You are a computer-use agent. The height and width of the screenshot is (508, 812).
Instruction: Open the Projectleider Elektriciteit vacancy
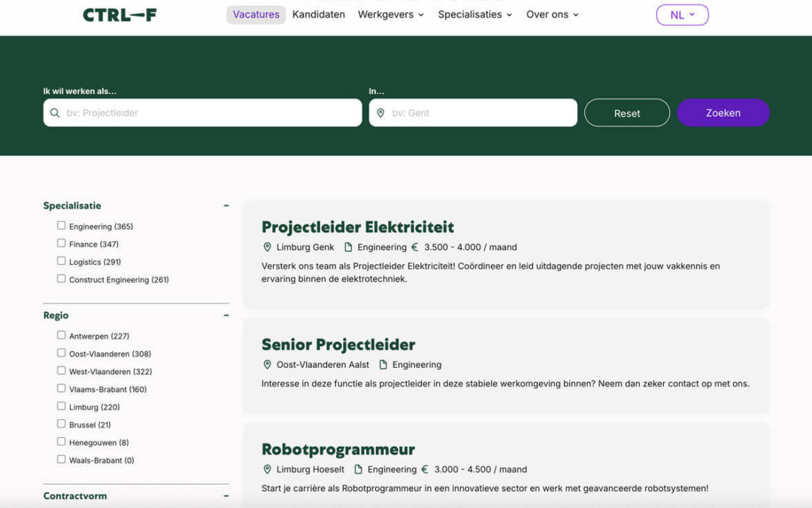357,227
